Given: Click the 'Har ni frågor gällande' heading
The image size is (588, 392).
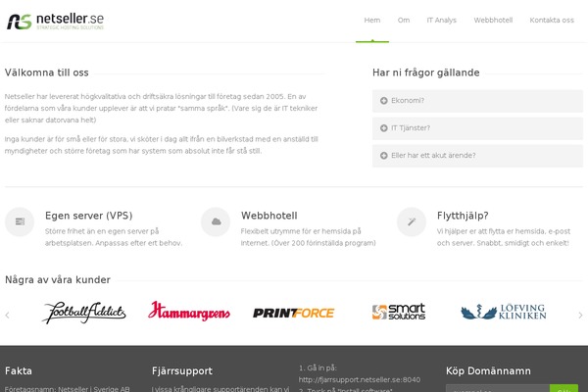Looking at the screenshot, I should [x=426, y=73].
